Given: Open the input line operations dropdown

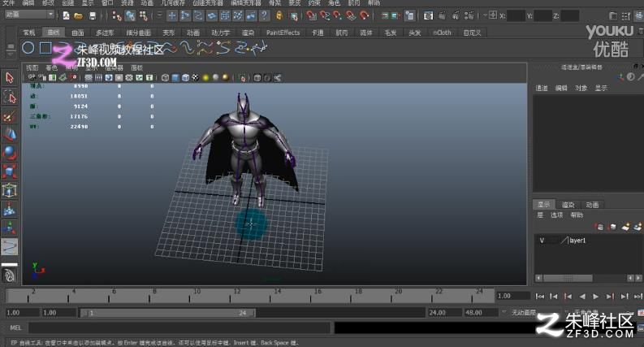Looking at the screenshot, I should tap(485, 15).
